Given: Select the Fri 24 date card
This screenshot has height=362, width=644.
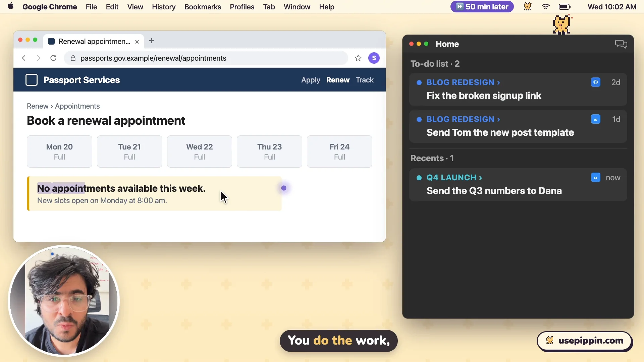Looking at the screenshot, I should [339, 152].
